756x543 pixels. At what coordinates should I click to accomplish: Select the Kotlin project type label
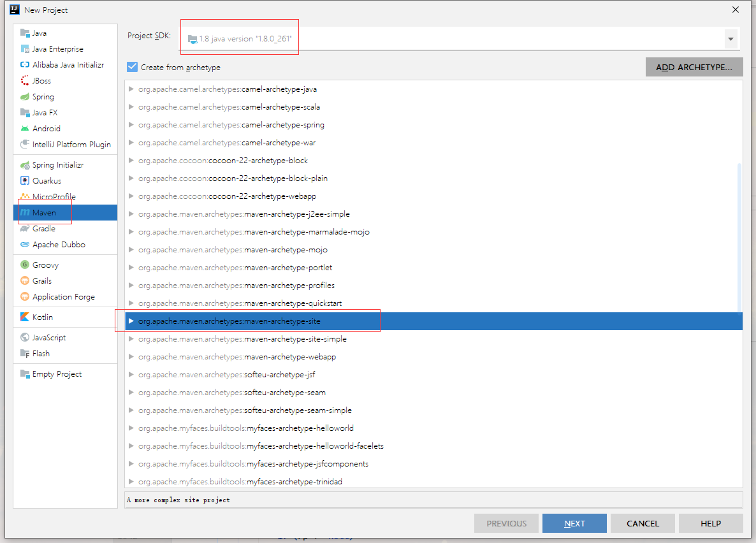[x=43, y=317]
